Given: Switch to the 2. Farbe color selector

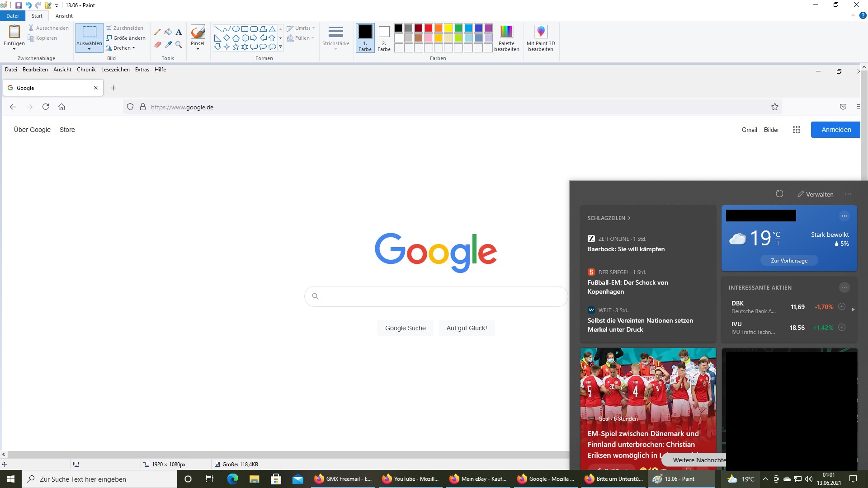Looking at the screenshot, I should click(384, 38).
